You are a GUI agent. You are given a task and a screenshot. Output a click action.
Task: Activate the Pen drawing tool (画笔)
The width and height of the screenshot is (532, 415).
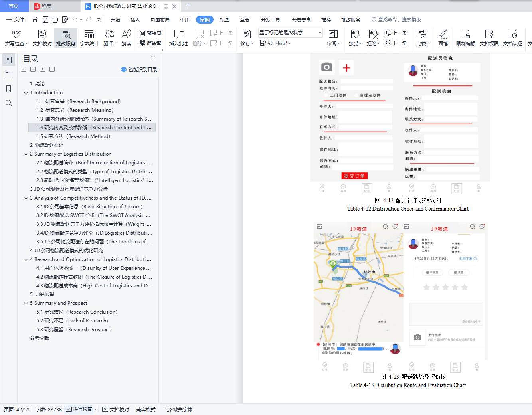tap(443, 38)
